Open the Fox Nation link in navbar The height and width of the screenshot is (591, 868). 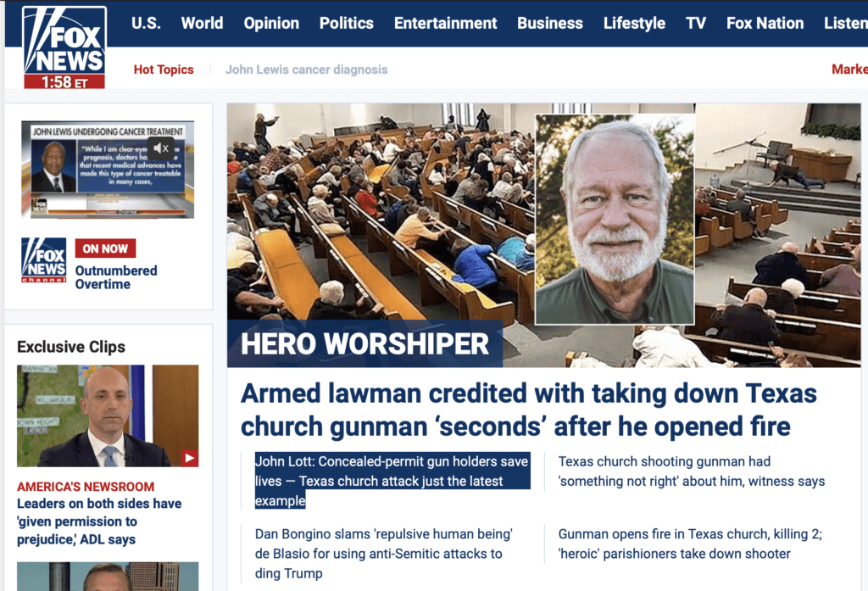[x=765, y=23]
